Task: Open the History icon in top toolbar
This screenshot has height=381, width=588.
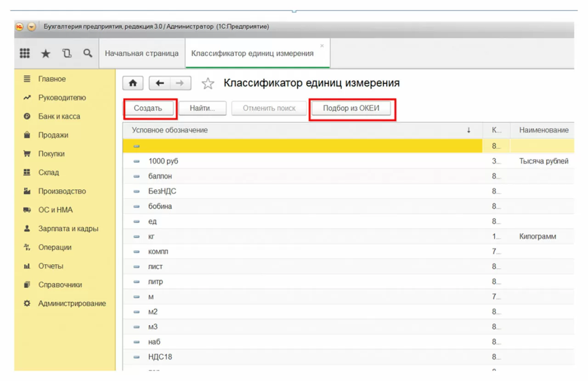Action: [67, 53]
